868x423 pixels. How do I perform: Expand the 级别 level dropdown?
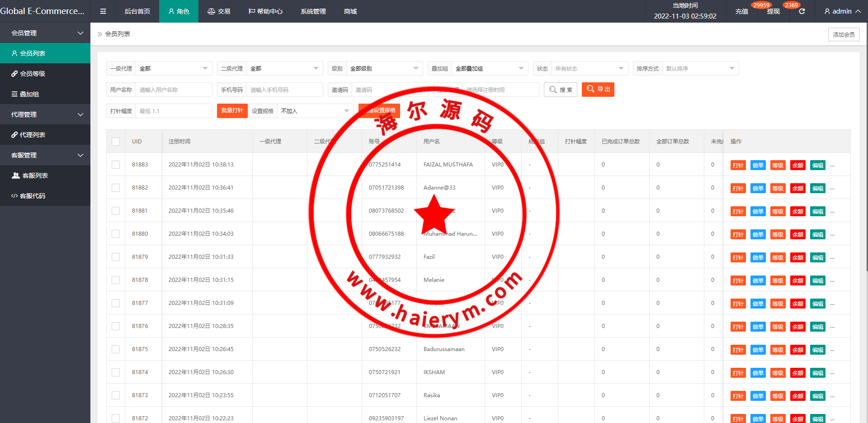click(384, 69)
